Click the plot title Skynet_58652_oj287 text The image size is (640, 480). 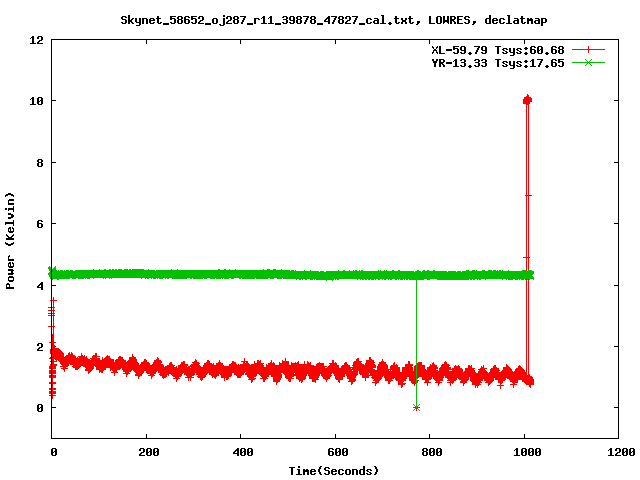click(x=333, y=20)
